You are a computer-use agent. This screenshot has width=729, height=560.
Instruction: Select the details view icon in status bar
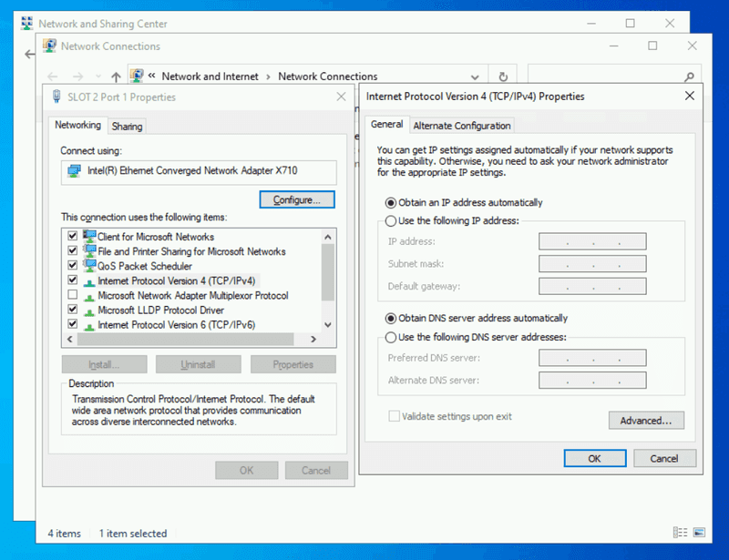(681, 532)
